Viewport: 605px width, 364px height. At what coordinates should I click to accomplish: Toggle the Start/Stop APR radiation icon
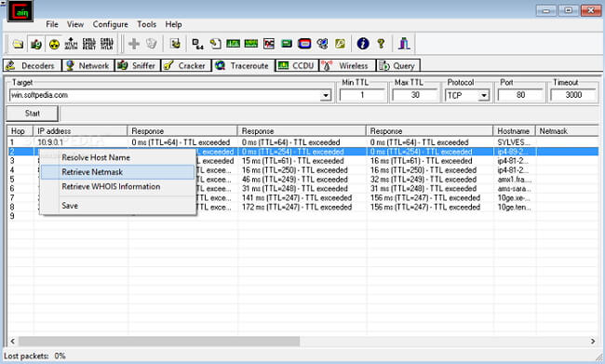pyautogui.click(x=54, y=44)
